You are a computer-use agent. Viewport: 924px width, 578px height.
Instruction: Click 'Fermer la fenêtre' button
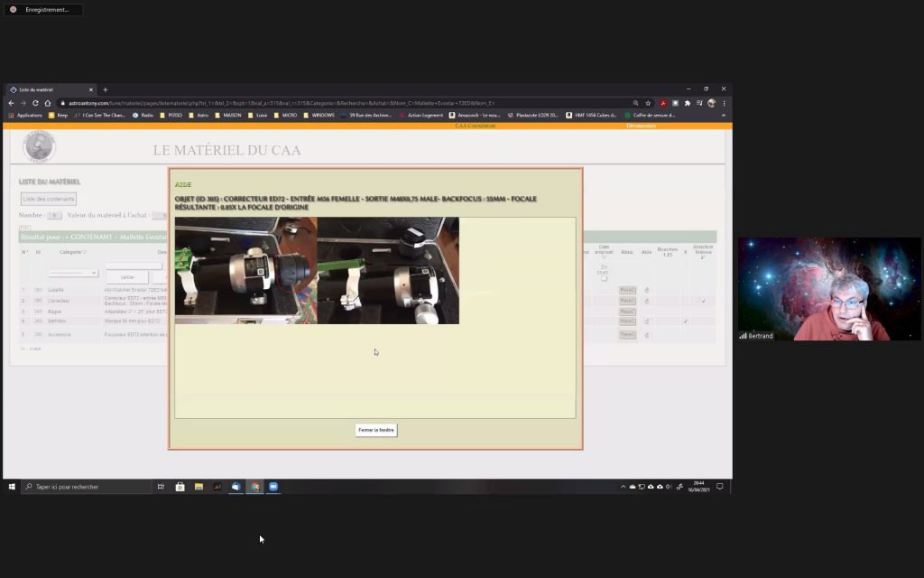(376, 430)
